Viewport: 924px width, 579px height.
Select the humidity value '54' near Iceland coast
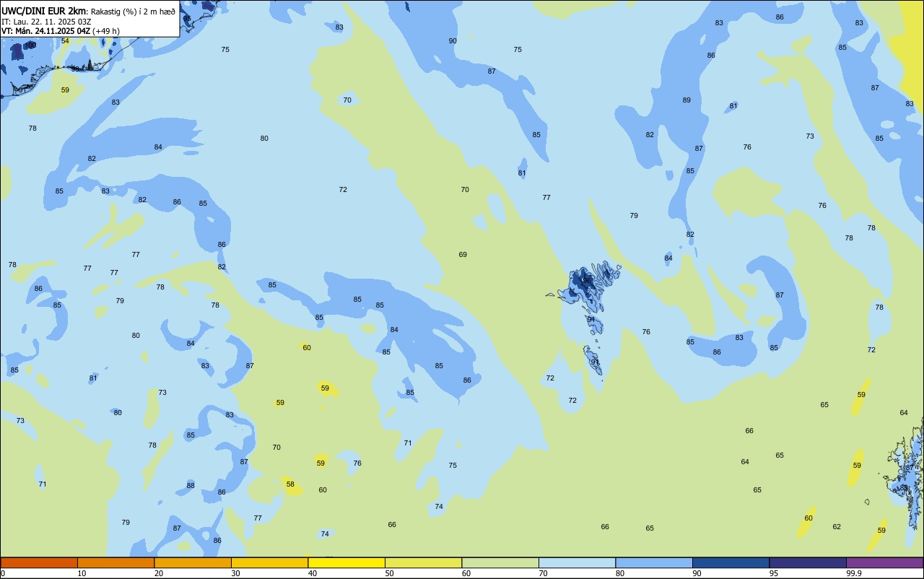pyautogui.click(x=65, y=41)
